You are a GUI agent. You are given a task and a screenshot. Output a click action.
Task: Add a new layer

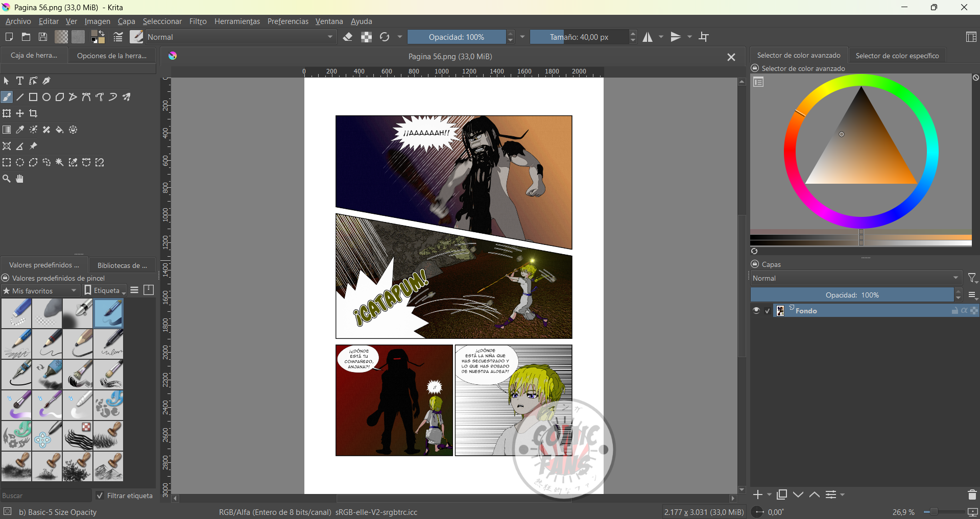click(758, 495)
